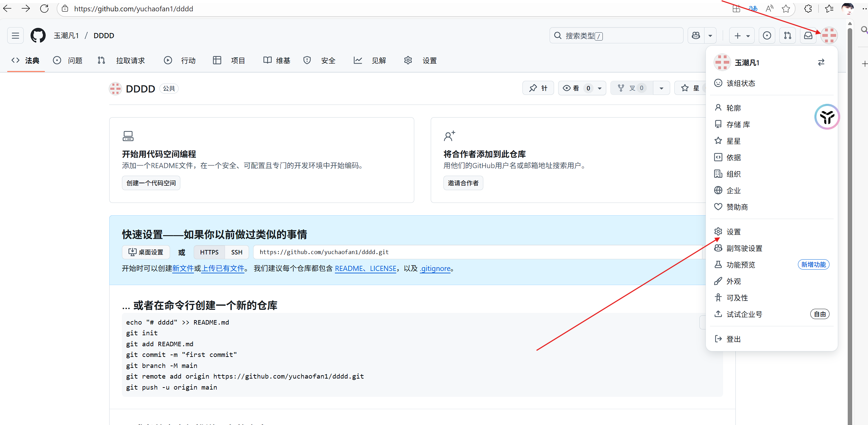This screenshot has height=425, width=868.
Task: Click the pull requests icon in the header
Action: click(x=788, y=35)
